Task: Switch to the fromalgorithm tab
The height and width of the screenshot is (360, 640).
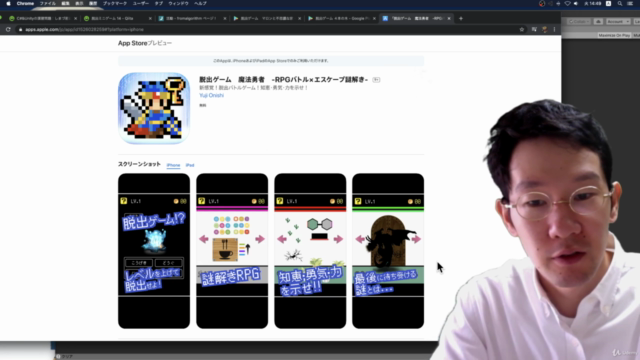Action: point(192,18)
